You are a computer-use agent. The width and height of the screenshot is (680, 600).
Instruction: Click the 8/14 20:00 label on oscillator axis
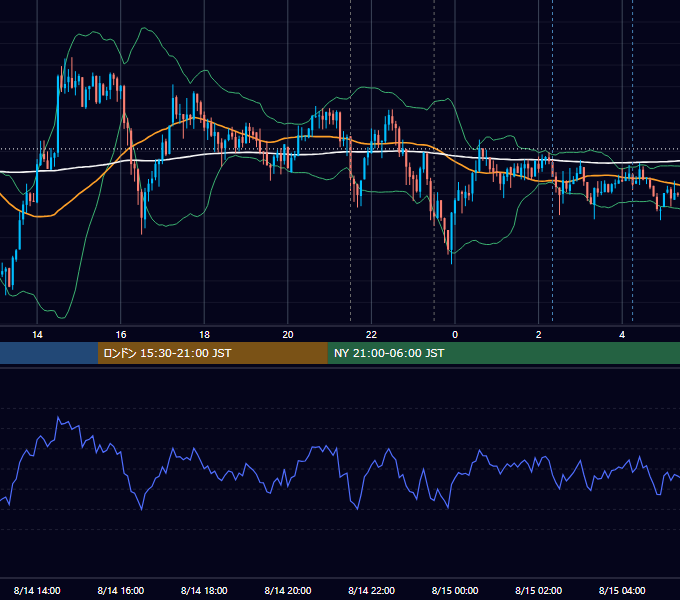(x=288, y=590)
